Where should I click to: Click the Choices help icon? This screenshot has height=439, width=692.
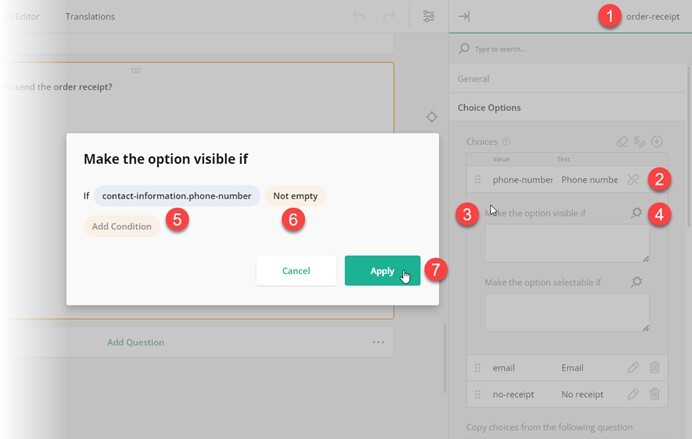(506, 142)
